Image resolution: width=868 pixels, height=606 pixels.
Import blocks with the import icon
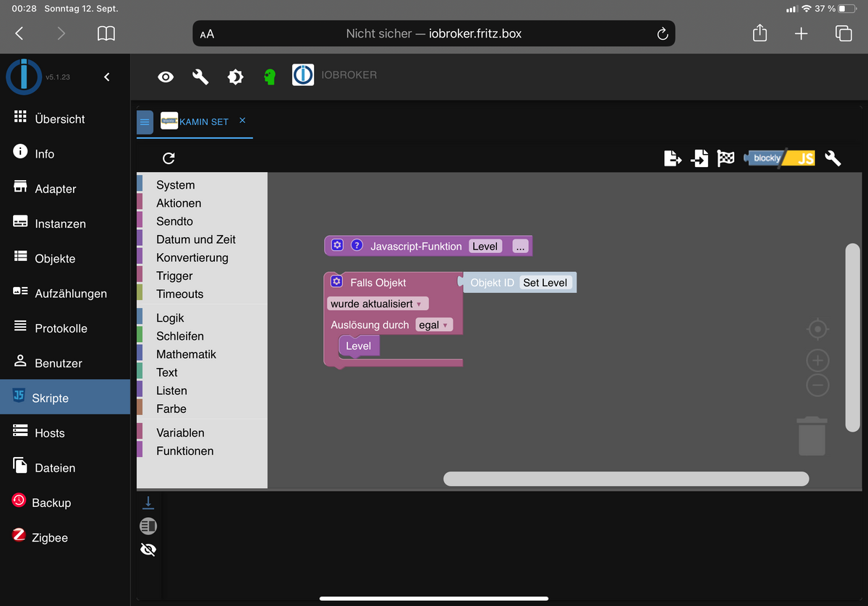pos(699,158)
